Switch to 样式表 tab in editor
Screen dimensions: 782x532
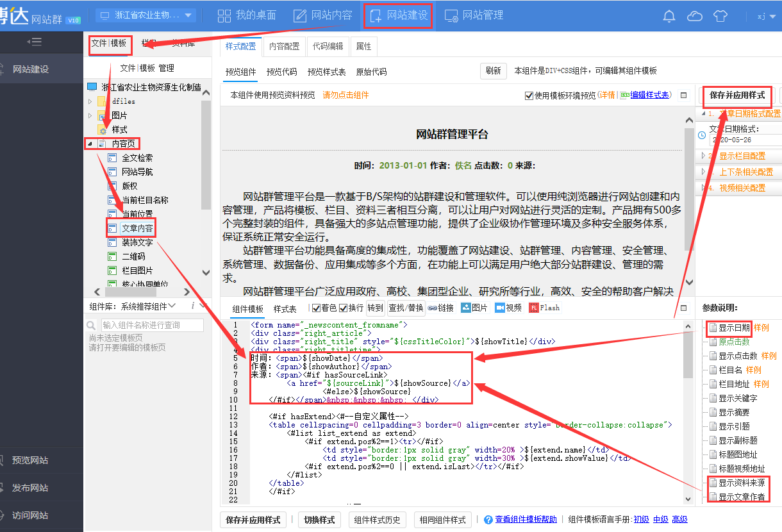click(285, 309)
